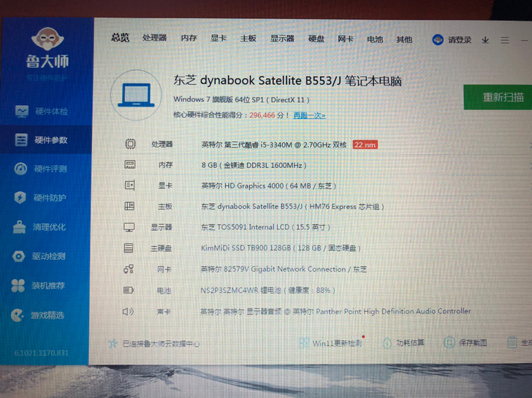Image resolution: width=532 pixels, height=398 pixels.
Task: Switch to the 其他 tab
Action: [404, 39]
